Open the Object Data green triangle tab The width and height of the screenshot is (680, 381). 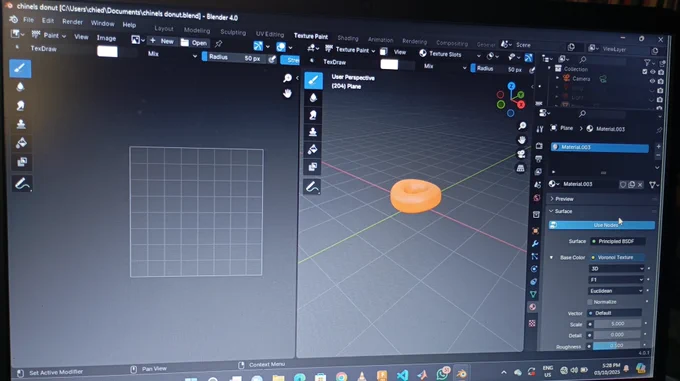pyautogui.click(x=533, y=294)
